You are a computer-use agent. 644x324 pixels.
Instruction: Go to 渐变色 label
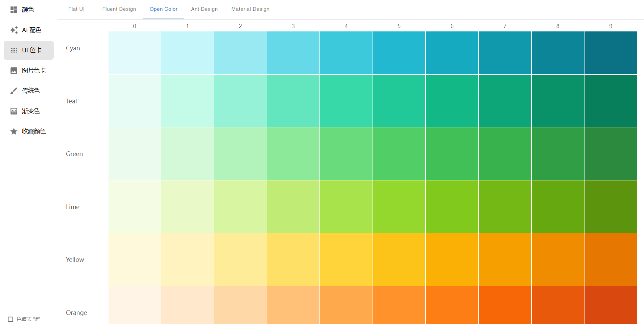tap(31, 111)
